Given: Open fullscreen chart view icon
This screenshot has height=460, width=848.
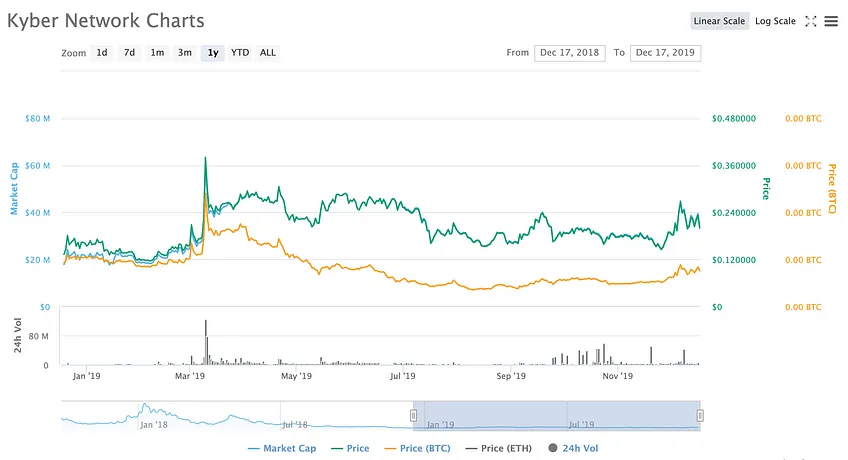Looking at the screenshot, I should pos(810,21).
